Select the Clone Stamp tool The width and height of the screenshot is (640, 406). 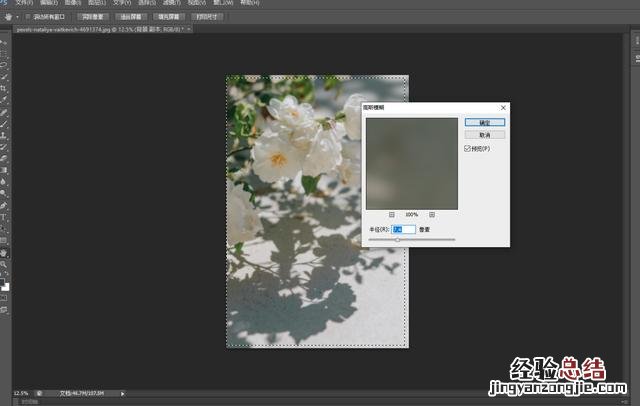3,135
